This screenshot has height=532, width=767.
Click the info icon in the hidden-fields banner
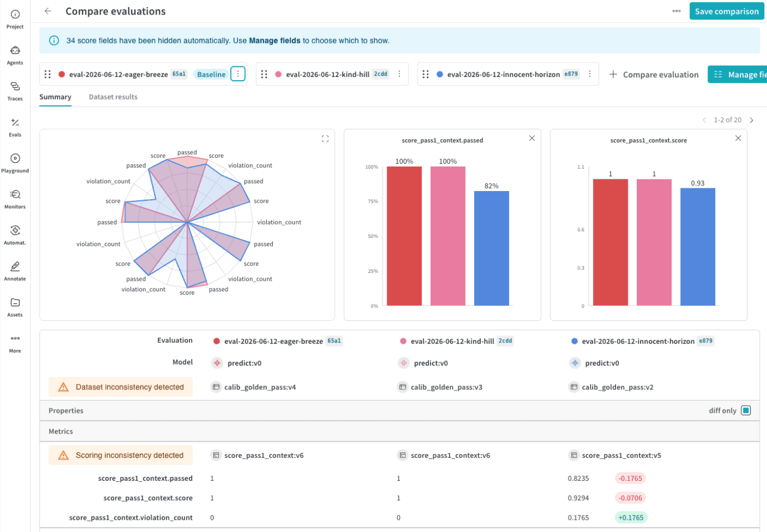click(54, 41)
